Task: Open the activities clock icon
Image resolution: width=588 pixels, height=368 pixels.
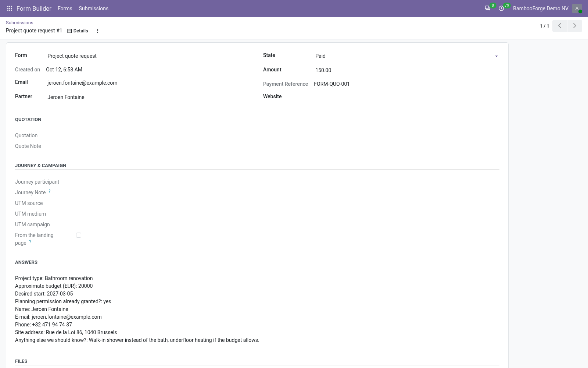Action: 501,8
